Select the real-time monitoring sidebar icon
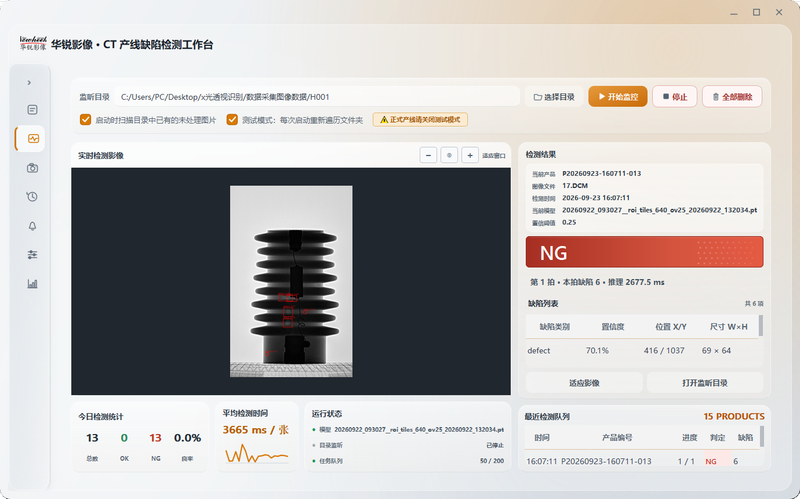This screenshot has width=800, height=499. tap(33, 139)
